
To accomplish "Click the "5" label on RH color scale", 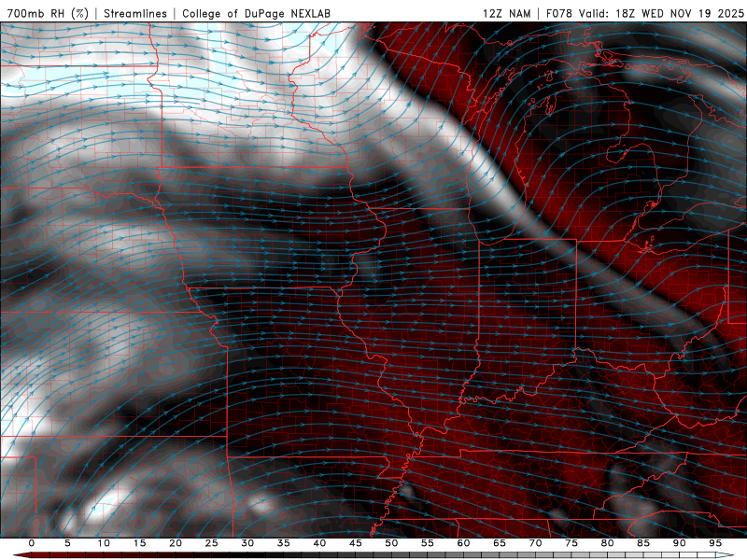I will pyautogui.click(x=67, y=543).
